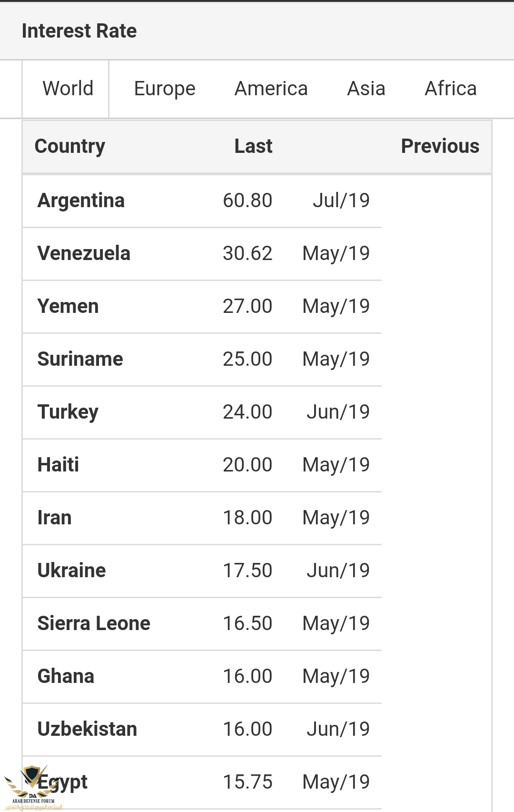Image resolution: width=514 pixels, height=812 pixels.
Task: Select the Ghana country link
Action: tap(66, 676)
